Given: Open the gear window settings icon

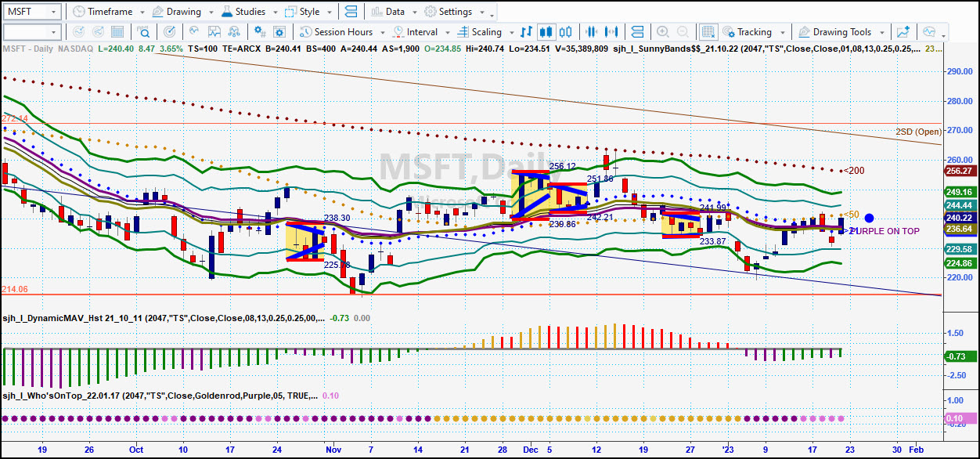Looking at the screenshot, I should coord(280,32).
